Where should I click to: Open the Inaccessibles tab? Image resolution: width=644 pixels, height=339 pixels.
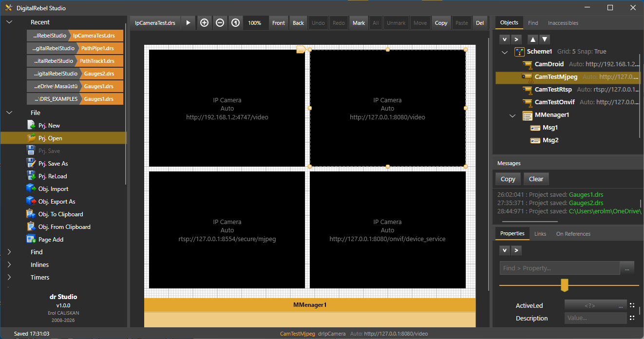coord(563,23)
